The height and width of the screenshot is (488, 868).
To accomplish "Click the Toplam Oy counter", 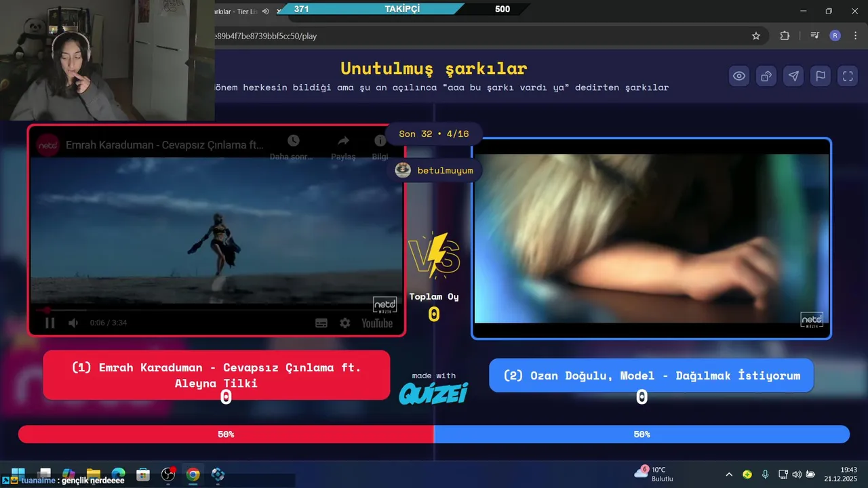I will click(434, 306).
